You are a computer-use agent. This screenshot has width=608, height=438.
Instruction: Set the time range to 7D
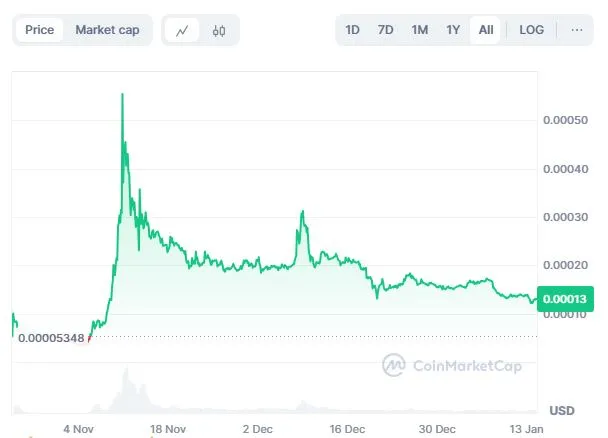pos(385,30)
